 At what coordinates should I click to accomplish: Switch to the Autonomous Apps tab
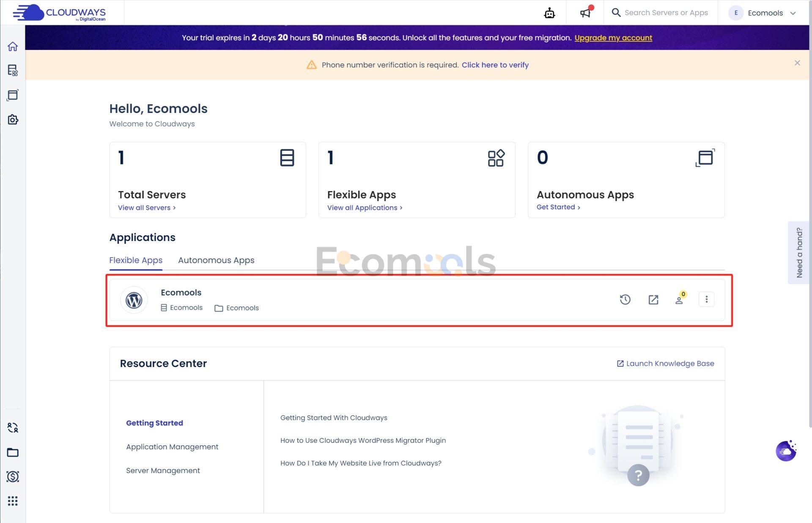(x=216, y=260)
